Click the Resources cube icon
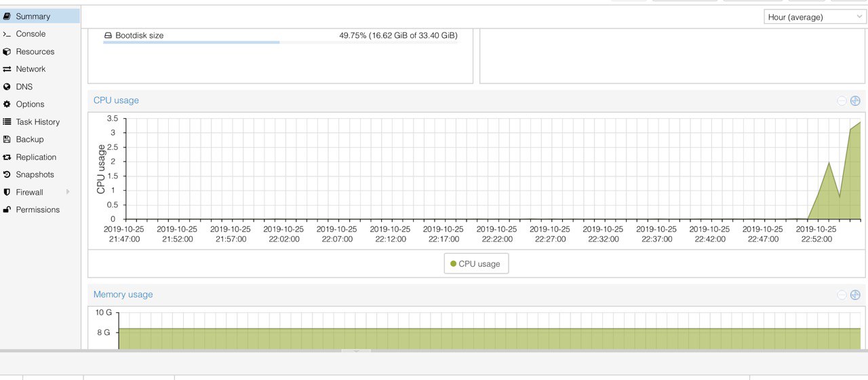 [x=7, y=52]
